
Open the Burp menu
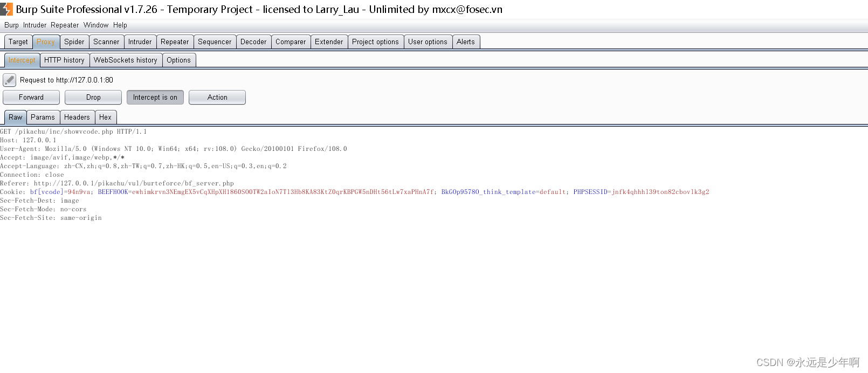point(11,25)
